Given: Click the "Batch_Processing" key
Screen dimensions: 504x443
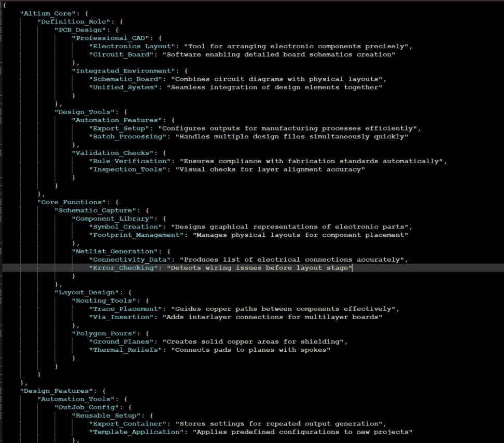Looking at the screenshot, I should 130,137.
